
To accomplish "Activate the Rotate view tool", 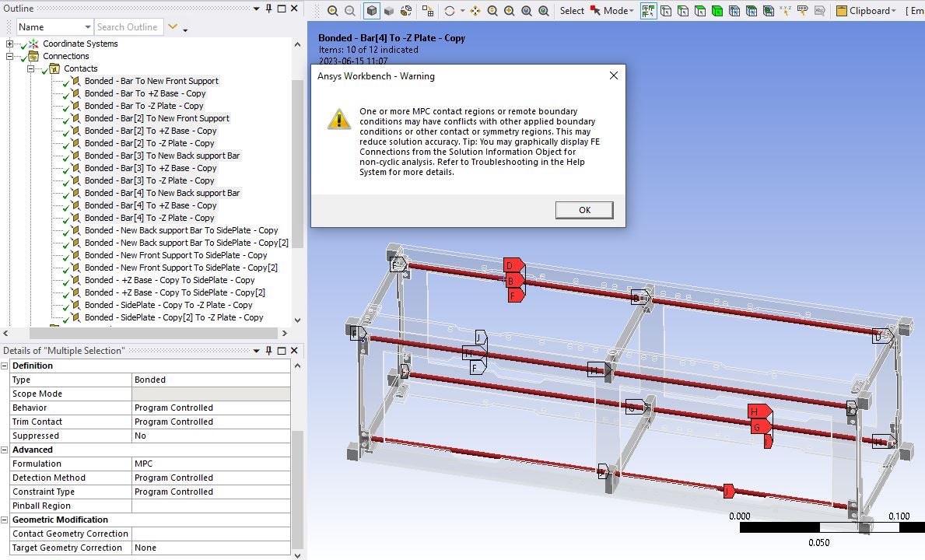I will point(450,11).
